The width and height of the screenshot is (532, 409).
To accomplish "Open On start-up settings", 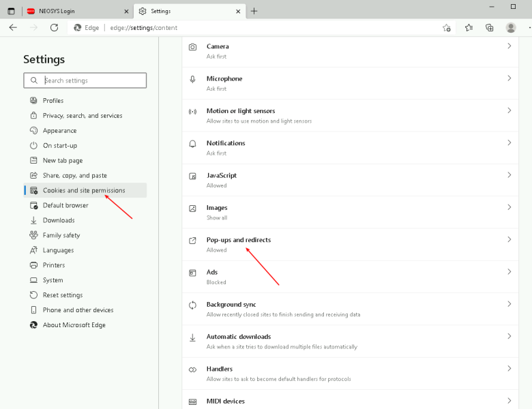I will tap(85, 145).
